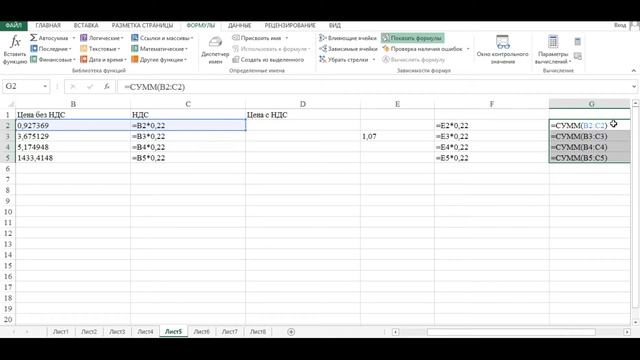Click vertical scrollbar down arrow

coord(635,322)
